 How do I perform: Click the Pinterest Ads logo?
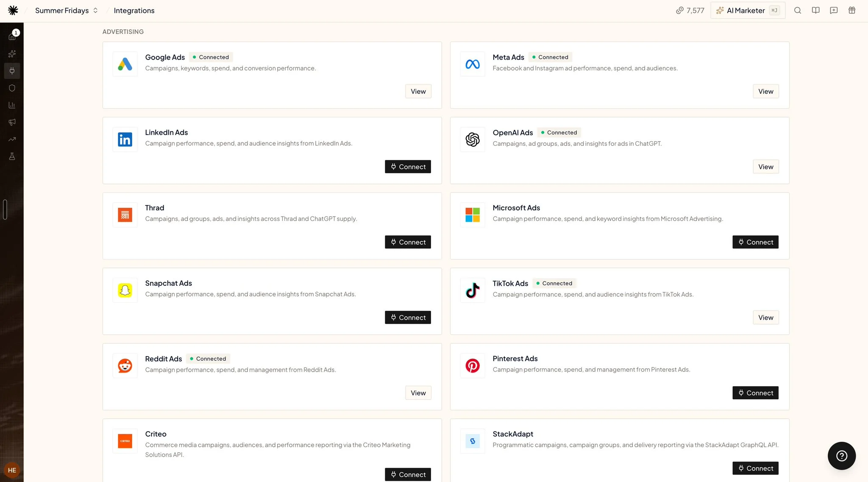coord(473,366)
